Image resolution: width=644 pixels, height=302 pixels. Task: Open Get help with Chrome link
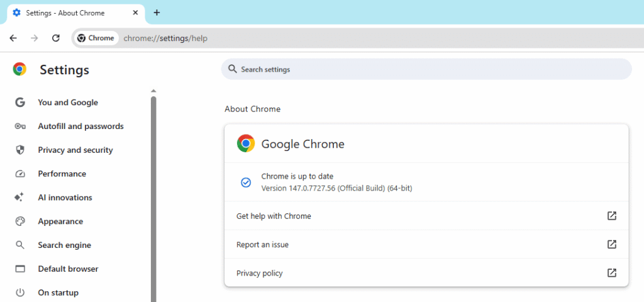click(x=426, y=216)
